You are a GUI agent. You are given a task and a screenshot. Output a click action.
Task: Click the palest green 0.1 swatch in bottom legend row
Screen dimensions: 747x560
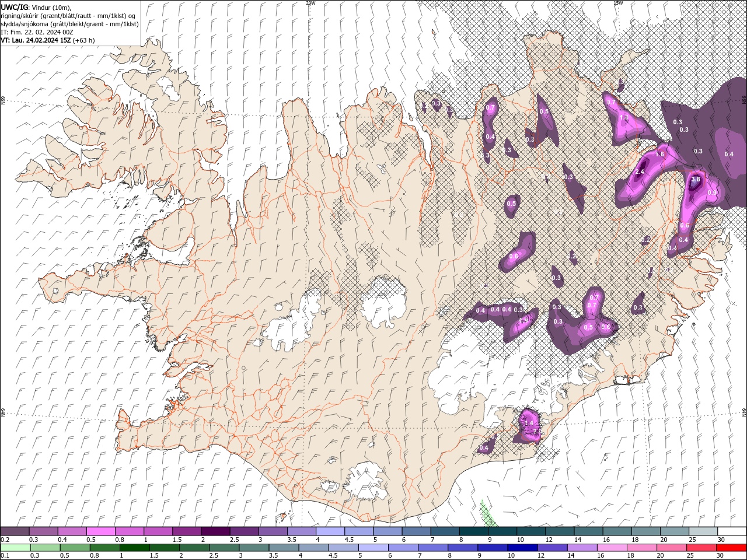tap(15, 548)
